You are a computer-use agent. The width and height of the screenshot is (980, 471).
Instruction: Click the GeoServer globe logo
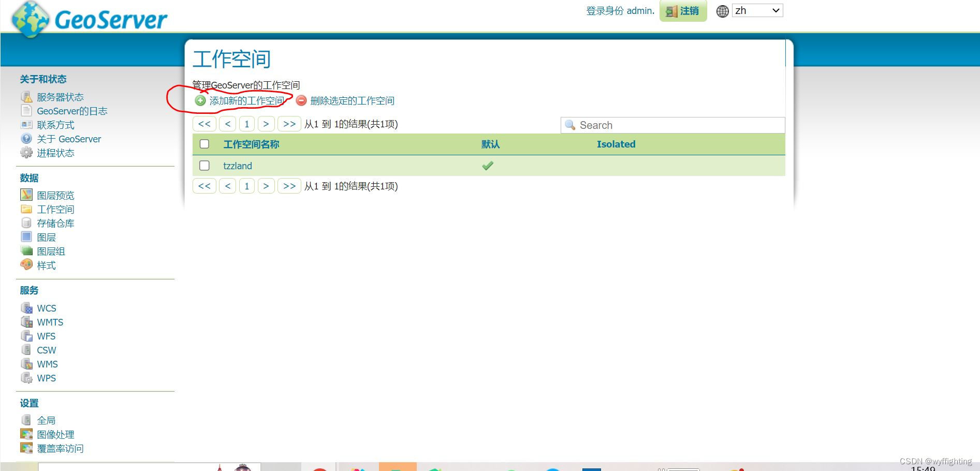click(31, 19)
